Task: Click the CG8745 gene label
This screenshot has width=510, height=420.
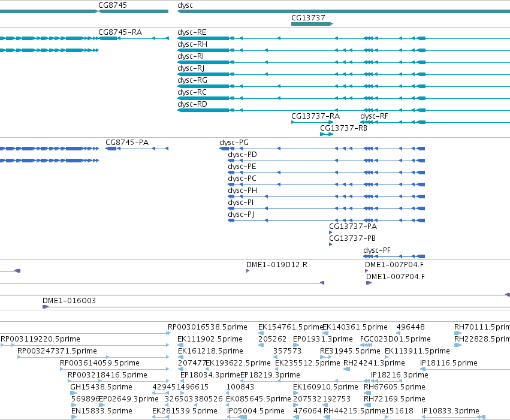Action: tap(113, 5)
